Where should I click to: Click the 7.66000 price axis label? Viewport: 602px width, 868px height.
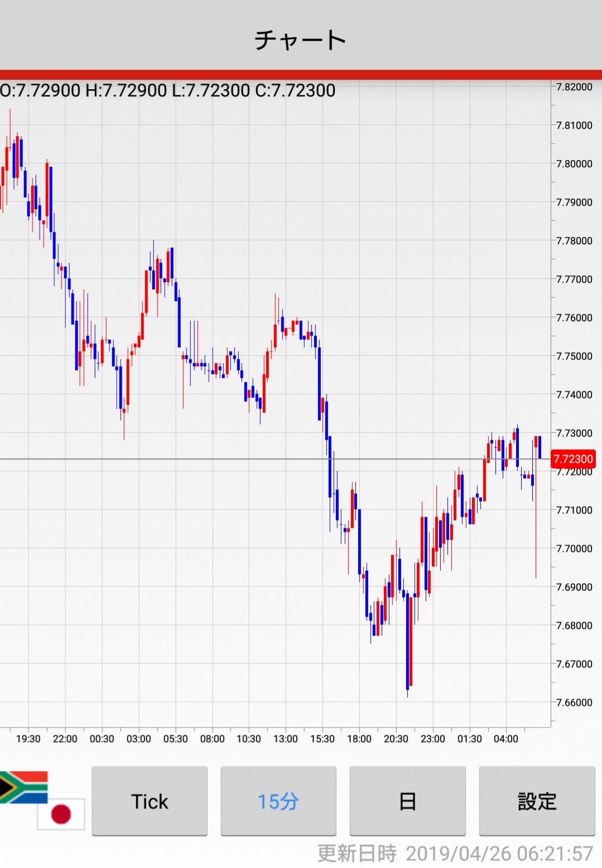pos(574,702)
